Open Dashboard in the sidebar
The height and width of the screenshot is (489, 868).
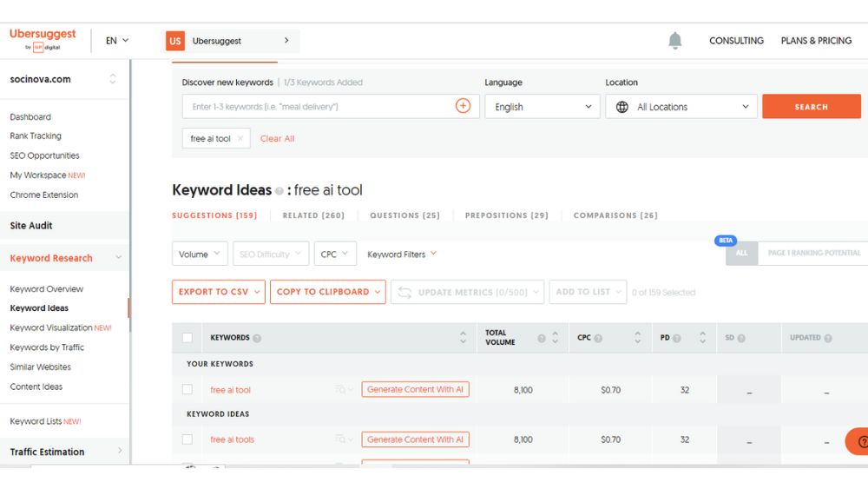coord(30,117)
